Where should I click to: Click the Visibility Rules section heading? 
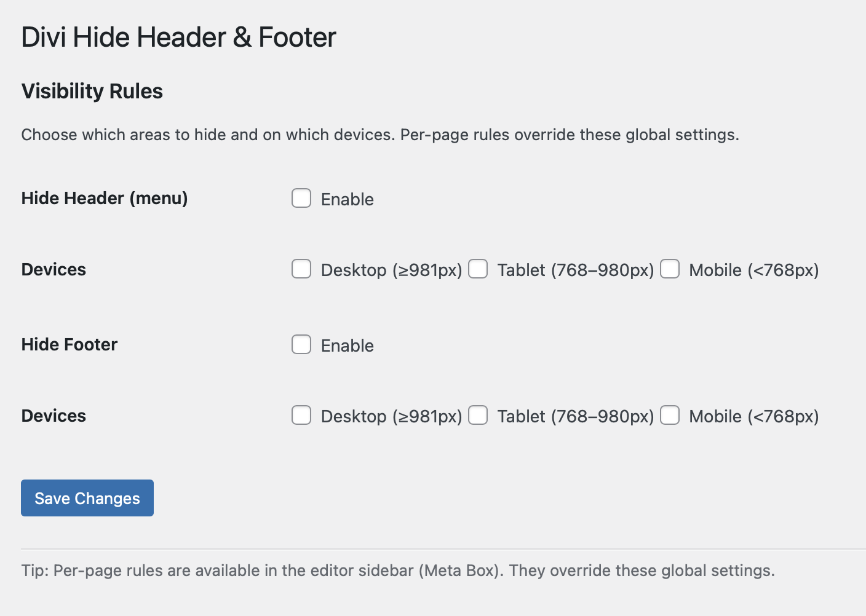(92, 92)
